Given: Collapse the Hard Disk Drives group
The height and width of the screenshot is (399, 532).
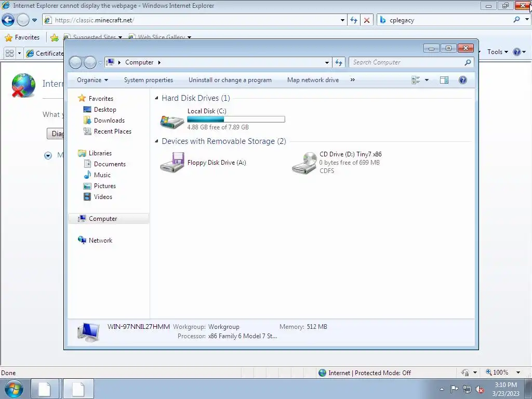Looking at the screenshot, I should [x=156, y=98].
